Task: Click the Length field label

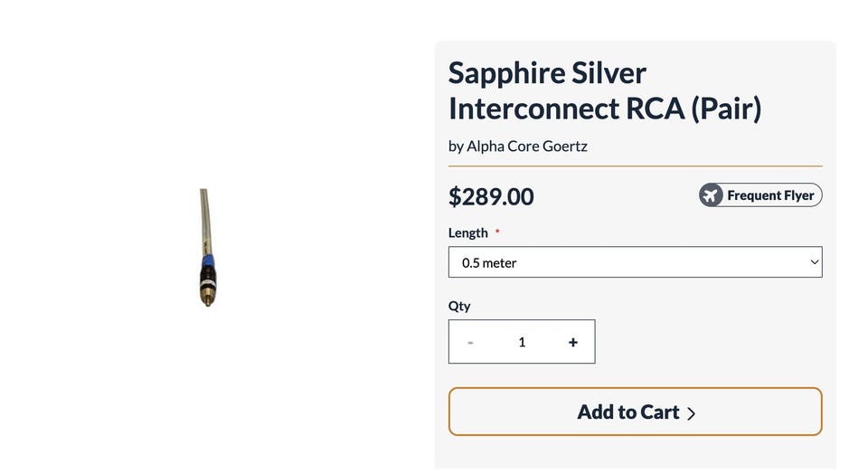Action: pos(467,232)
